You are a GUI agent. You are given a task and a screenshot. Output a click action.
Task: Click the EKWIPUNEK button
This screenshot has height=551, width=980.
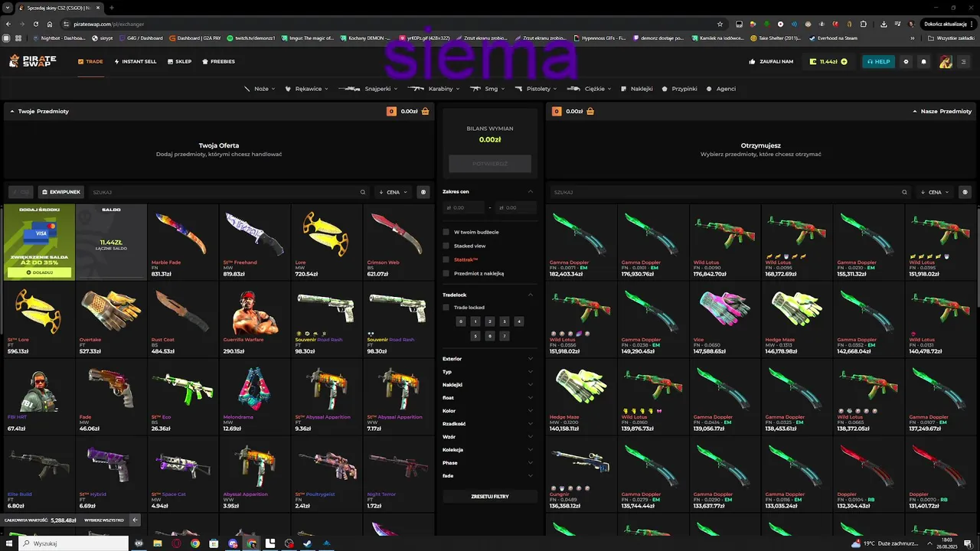tap(61, 192)
